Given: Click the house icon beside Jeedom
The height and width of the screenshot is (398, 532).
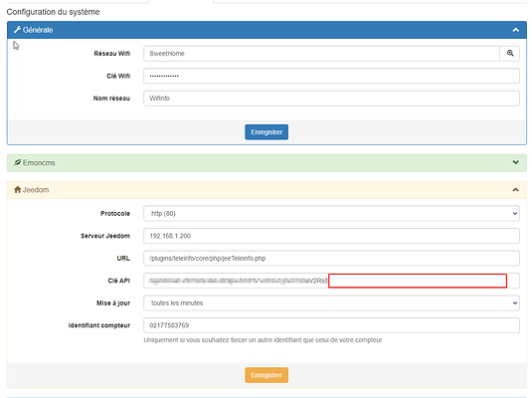Looking at the screenshot, I should click(17, 190).
